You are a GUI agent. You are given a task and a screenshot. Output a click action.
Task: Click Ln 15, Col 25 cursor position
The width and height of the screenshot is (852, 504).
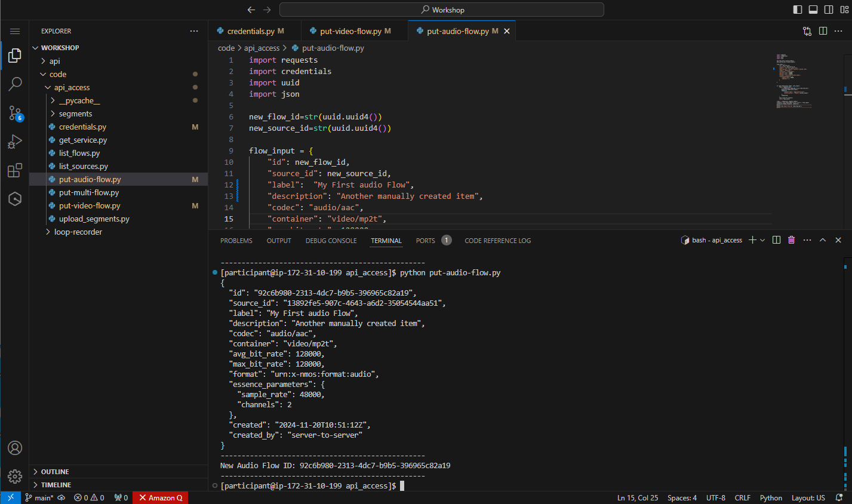pyautogui.click(x=638, y=497)
